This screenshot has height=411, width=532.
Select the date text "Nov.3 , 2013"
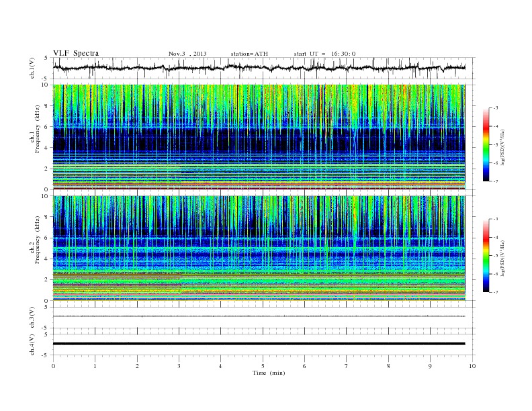pos(187,54)
